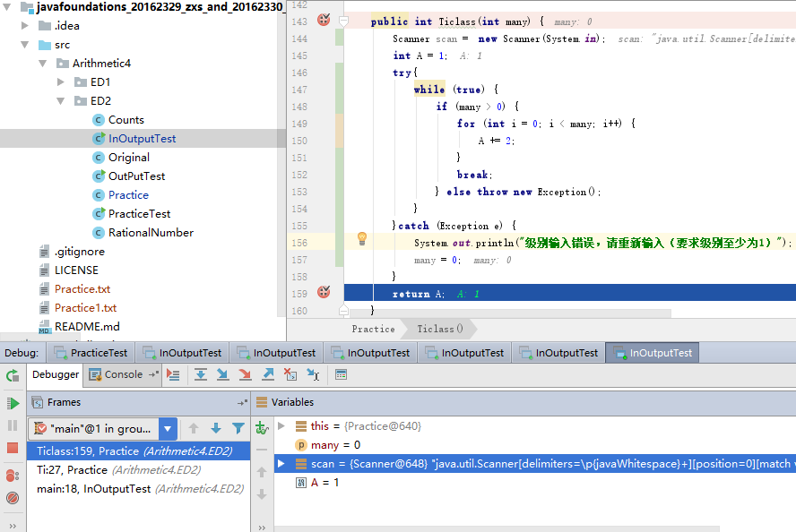Click Force Step Into red arrow icon
The image size is (796, 532).
pyautogui.click(x=246, y=375)
